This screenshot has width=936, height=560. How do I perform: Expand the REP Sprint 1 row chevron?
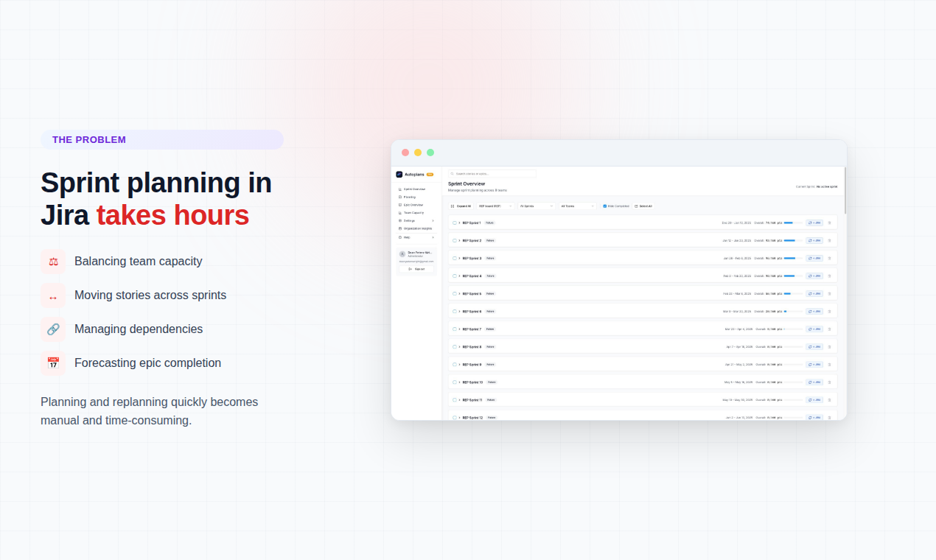tap(459, 223)
